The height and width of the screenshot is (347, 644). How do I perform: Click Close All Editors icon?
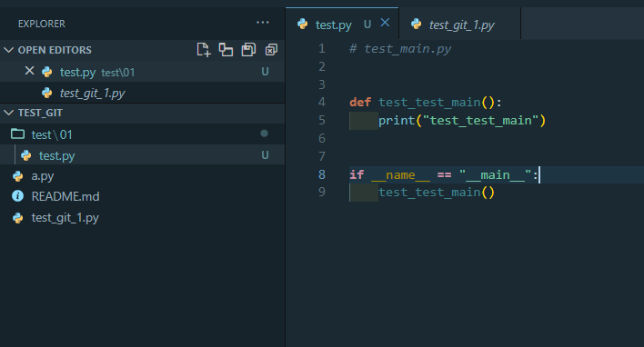point(271,50)
